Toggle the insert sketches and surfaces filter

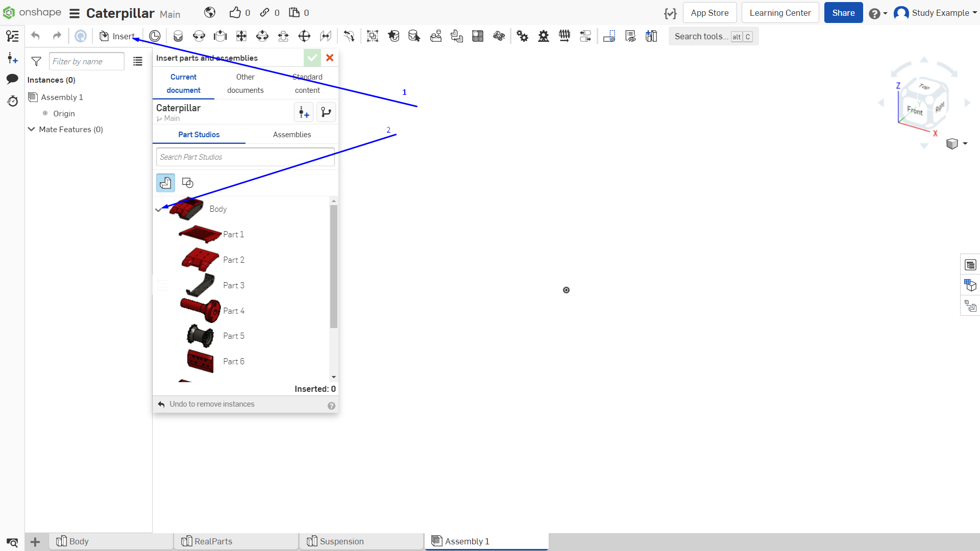(x=187, y=183)
